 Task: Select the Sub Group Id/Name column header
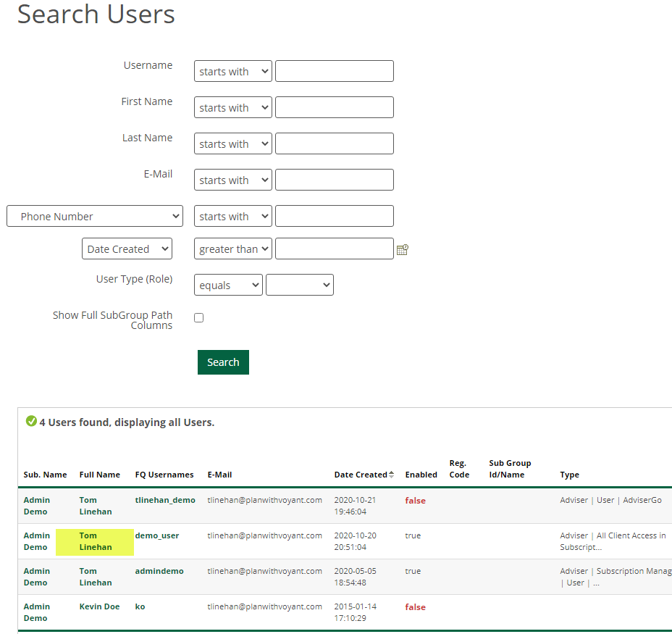pyautogui.click(x=510, y=469)
